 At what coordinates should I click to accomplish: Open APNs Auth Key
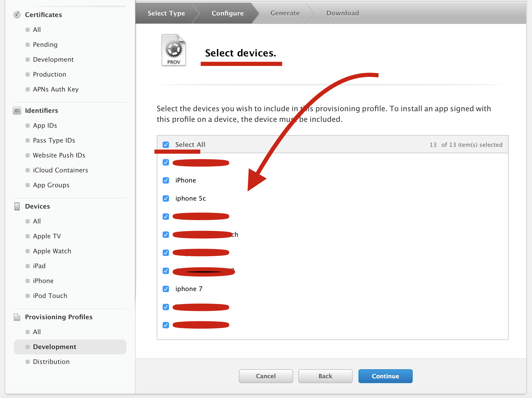(56, 89)
